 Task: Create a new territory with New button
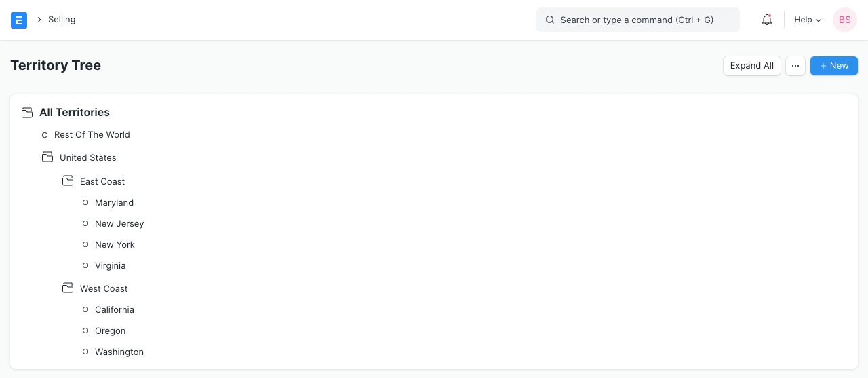click(833, 66)
